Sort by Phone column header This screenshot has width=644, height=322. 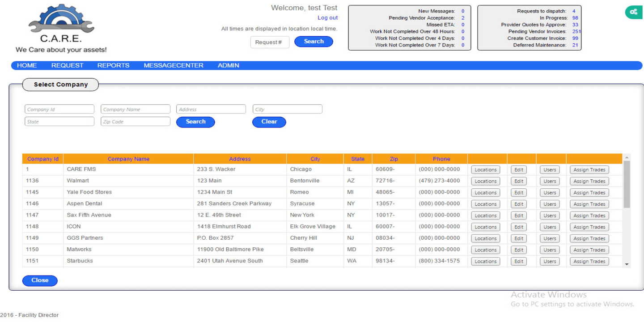(441, 159)
